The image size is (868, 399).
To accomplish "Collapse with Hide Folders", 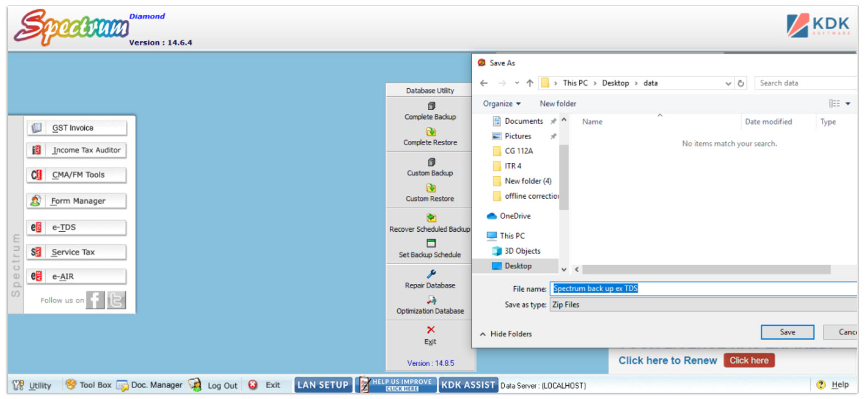I will click(x=506, y=334).
